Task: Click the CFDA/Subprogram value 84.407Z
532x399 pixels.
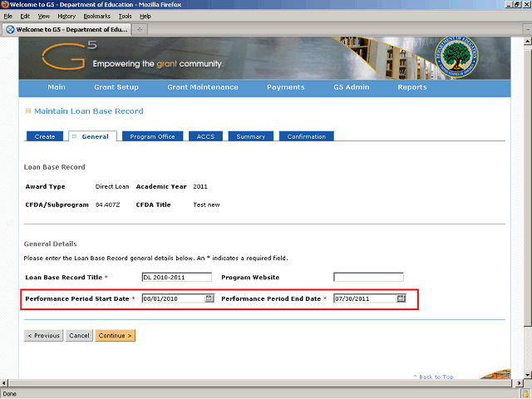Action: tap(107, 205)
